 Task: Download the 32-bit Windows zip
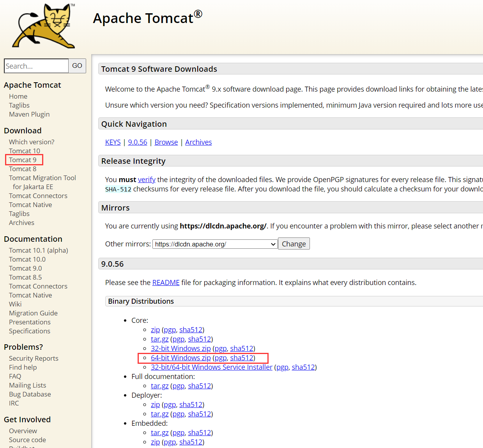[x=181, y=349]
